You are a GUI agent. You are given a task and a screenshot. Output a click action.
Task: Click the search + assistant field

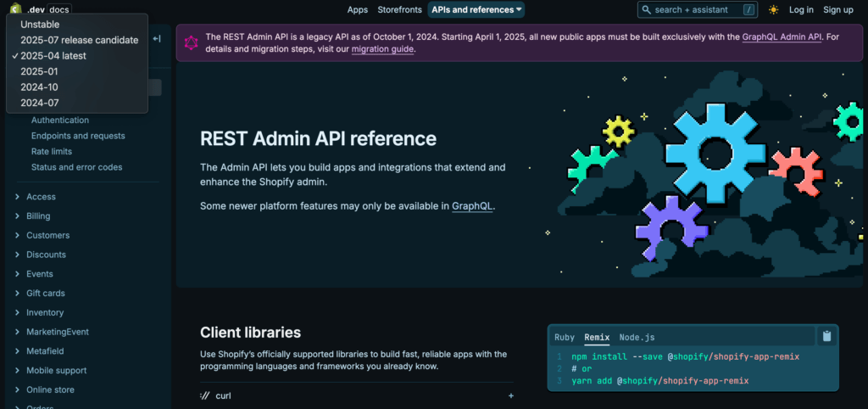tap(698, 9)
